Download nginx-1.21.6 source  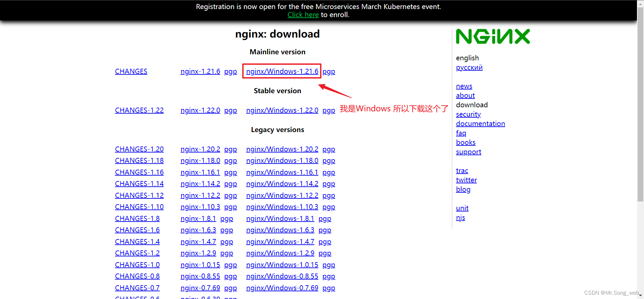click(x=200, y=71)
